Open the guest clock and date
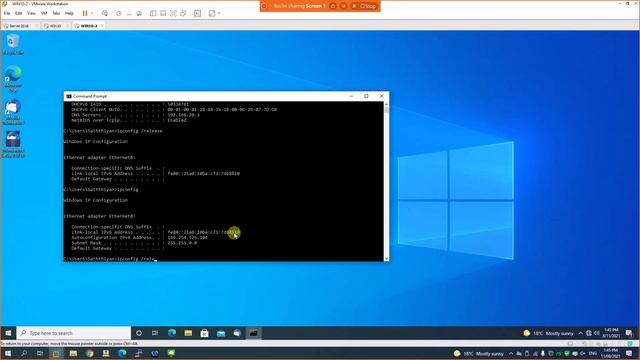The width and height of the screenshot is (640, 360). 611,333
